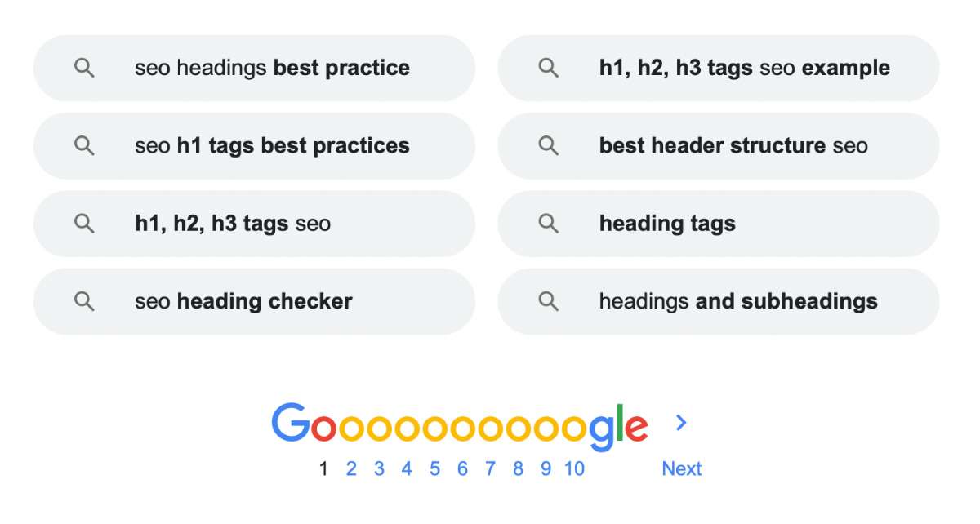Screen dimensions: 980x524
Task: Click the blue 'G' of Google logo
Action: click(291, 423)
